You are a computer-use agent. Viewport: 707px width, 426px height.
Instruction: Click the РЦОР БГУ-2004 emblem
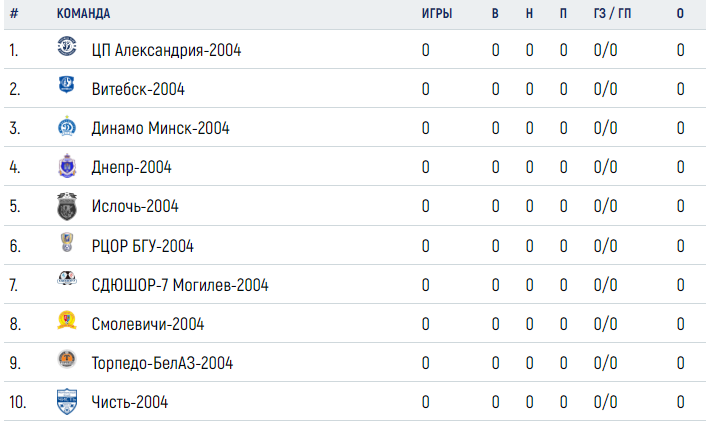(67, 242)
